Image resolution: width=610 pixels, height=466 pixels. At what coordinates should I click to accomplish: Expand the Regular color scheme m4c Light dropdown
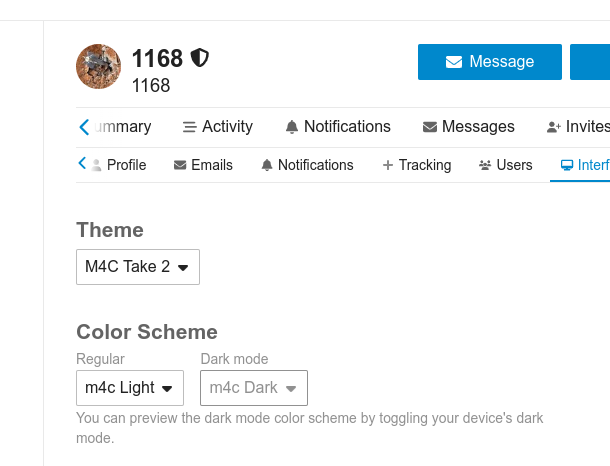(130, 388)
